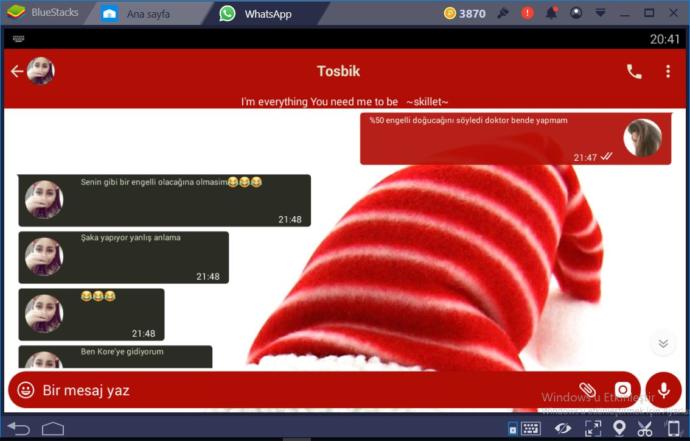
Task: Open the BlueStacks logo menu
Action: [16, 12]
